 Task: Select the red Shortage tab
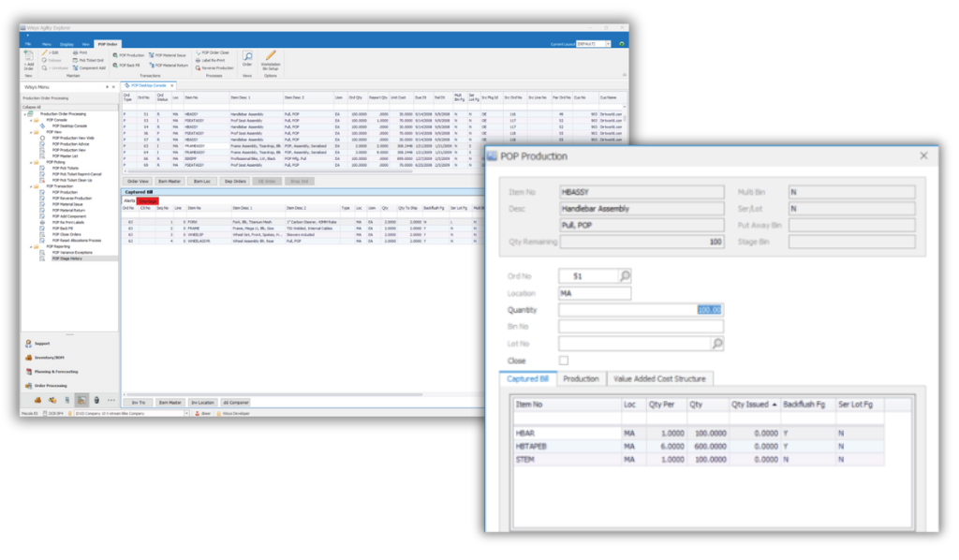click(x=147, y=201)
